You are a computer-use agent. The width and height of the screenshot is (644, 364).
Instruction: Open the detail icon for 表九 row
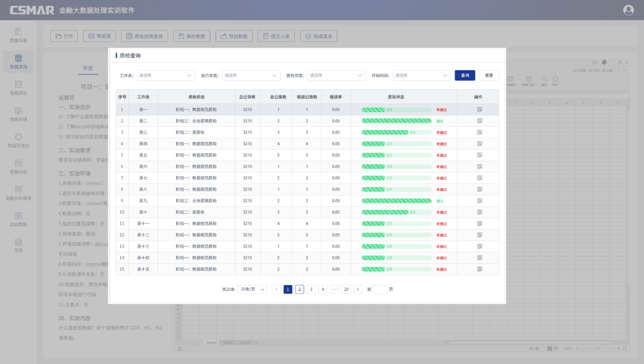point(479,201)
